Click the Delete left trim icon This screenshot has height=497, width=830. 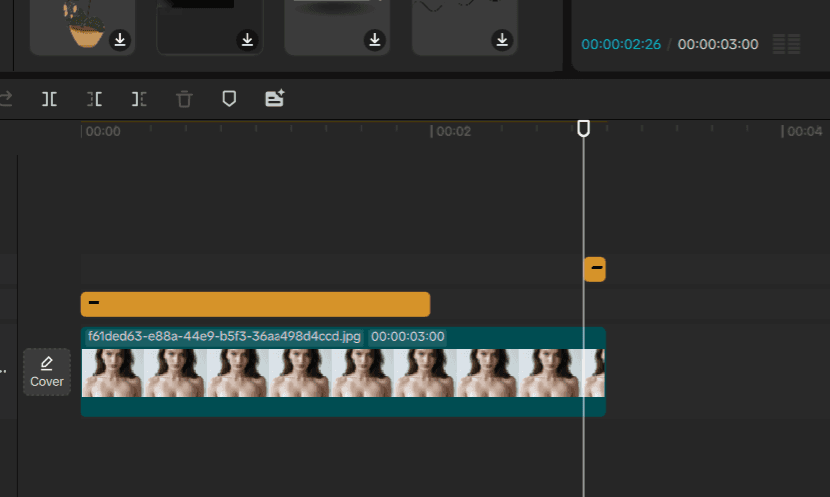tap(94, 99)
